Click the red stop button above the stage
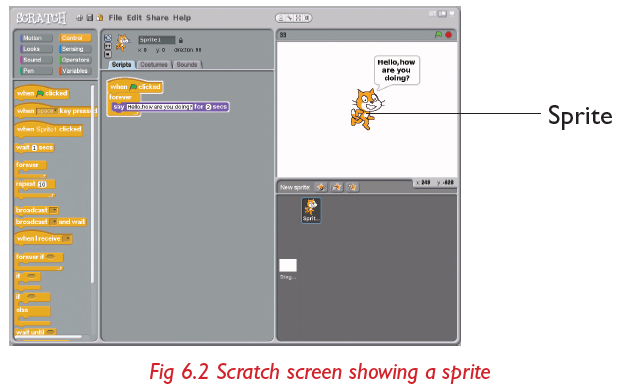619x386 pixels. [448, 35]
